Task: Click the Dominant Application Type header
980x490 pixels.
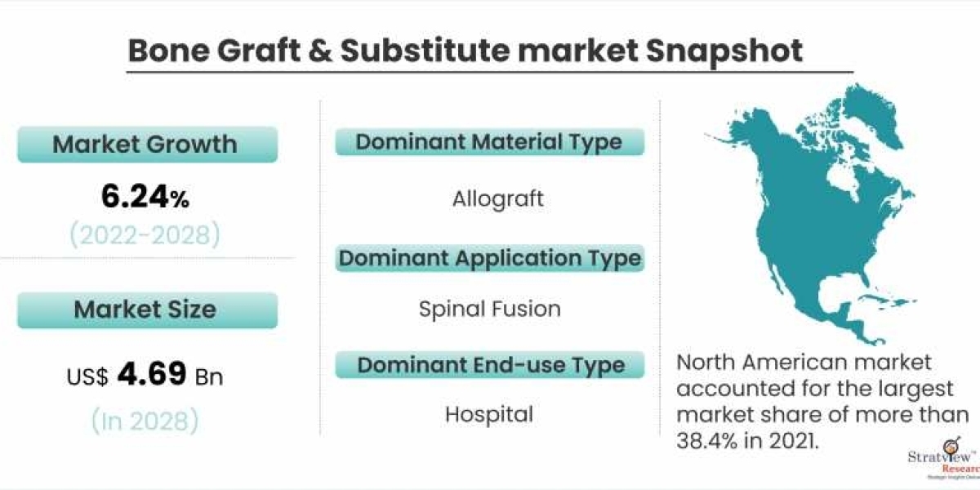Action: (489, 258)
